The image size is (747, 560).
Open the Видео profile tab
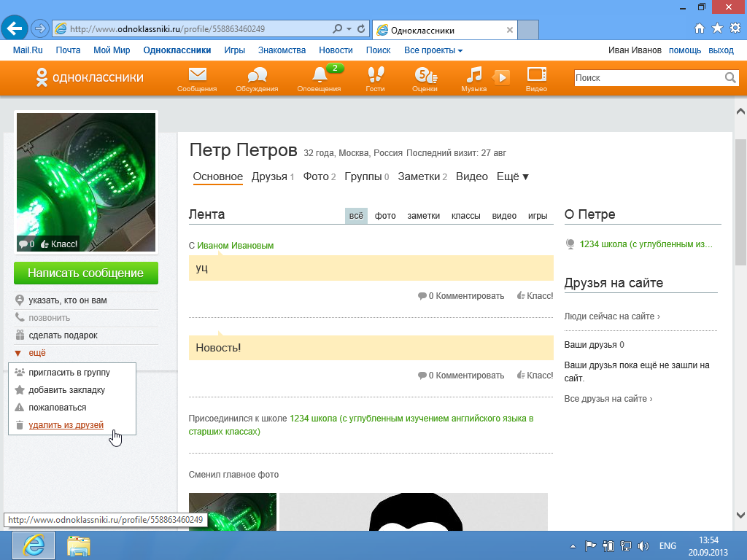click(472, 176)
